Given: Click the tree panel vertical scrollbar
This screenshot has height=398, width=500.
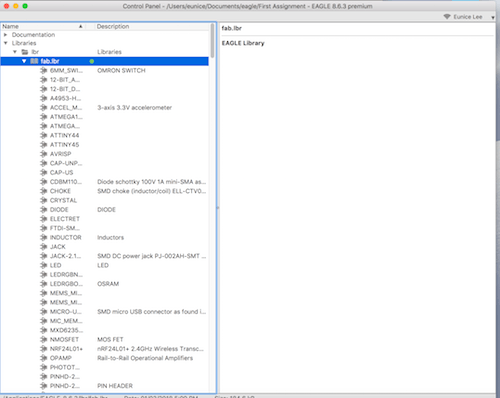Looking at the screenshot, I should 213,41.
